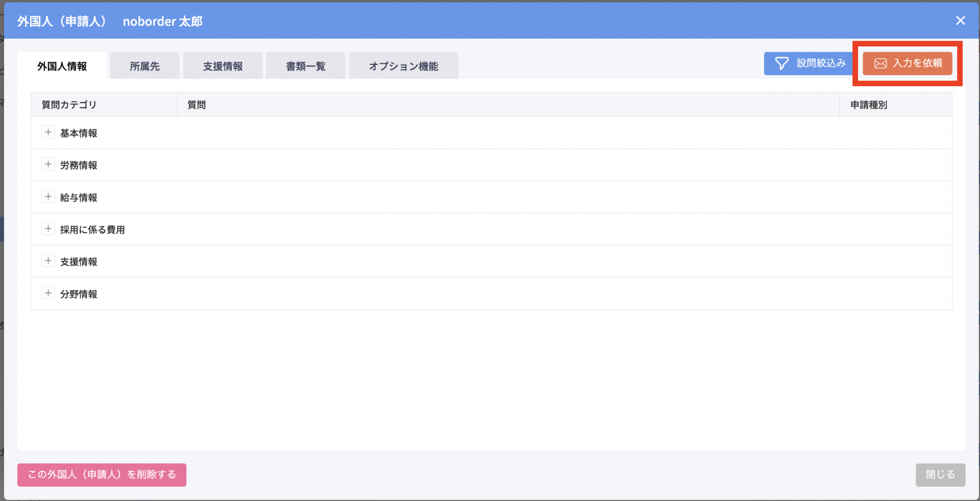Screen dimensions: 980x501
Task: Click the envelope icon on 入力を依頼
Action: pyautogui.click(x=880, y=63)
